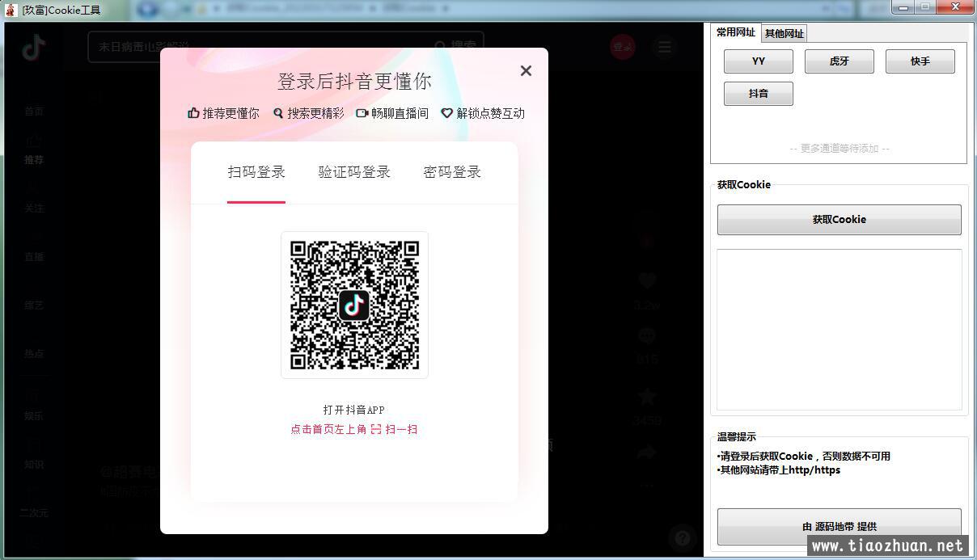Viewport: 977px width, 560px height.
Task: Close the Cookie tool window
Action: point(955,7)
